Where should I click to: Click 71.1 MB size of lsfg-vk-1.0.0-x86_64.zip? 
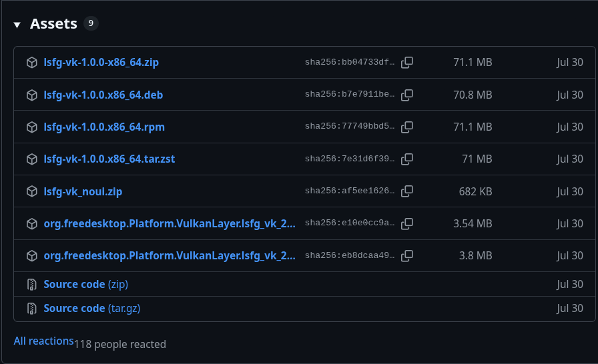(473, 62)
